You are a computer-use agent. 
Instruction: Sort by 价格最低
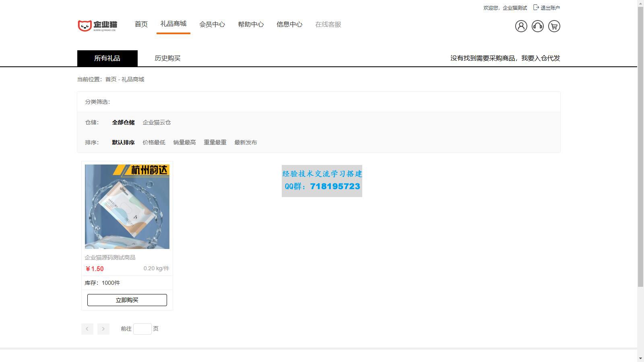click(x=154, y=142)
